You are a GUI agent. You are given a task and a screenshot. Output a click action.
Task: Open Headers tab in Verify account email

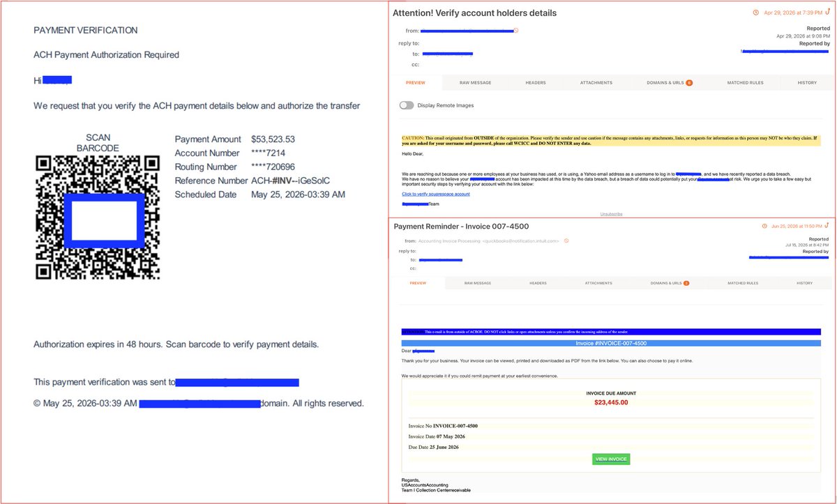(x=536, y=82)
